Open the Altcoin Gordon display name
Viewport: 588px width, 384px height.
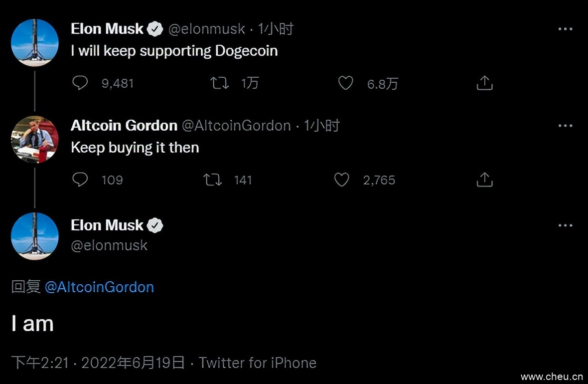pos(124,126)
